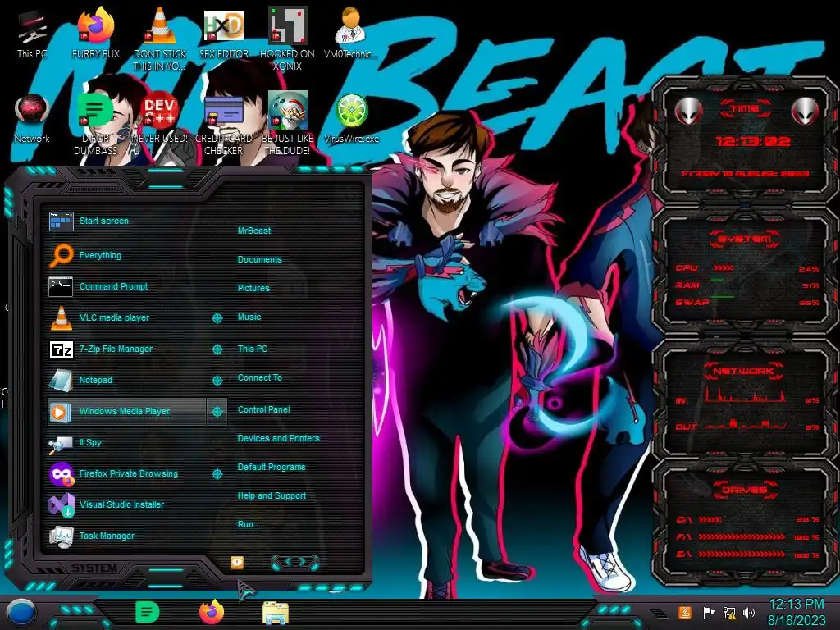Open MrBeast user folder link
This screenshot has height=630, width=840.
(x=254, y=231)
